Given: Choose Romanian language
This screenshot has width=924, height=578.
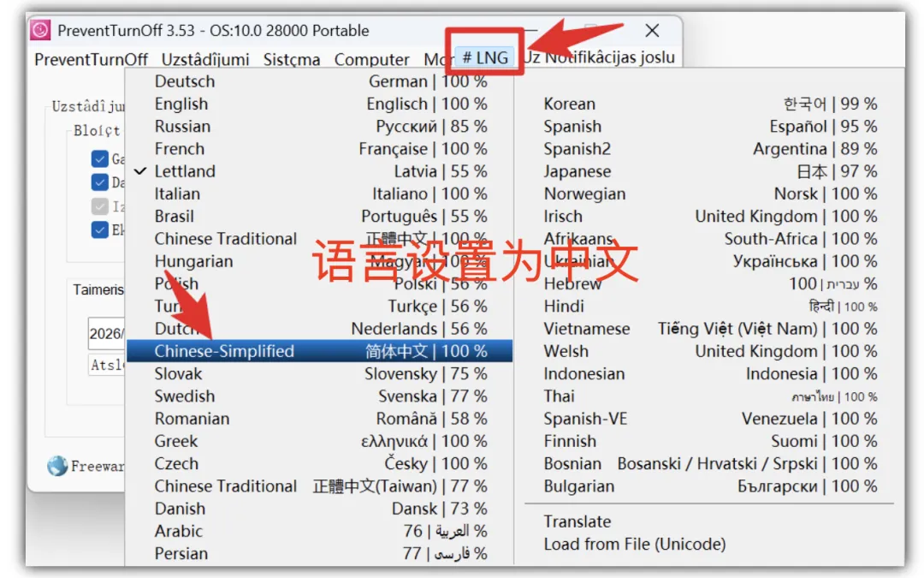Looking at the screenshot, I should pyautogui.click(x=319, y=418).
